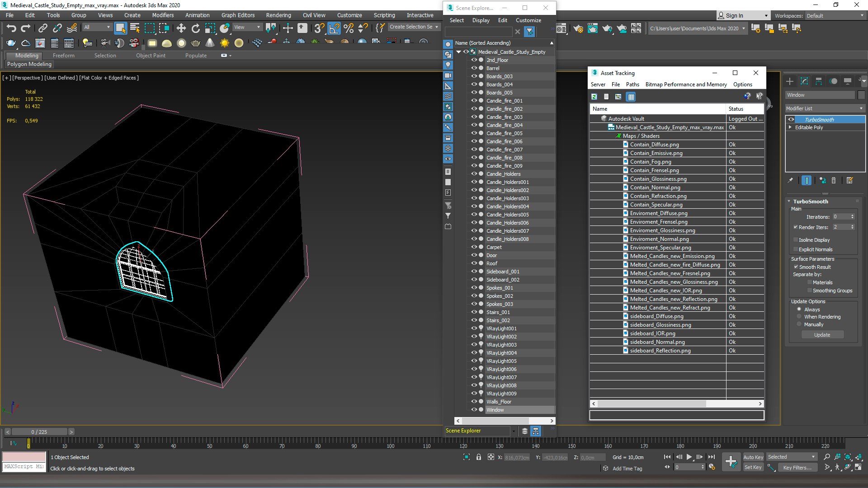Select the Move tool in main toolbar

tap(181, 28)
